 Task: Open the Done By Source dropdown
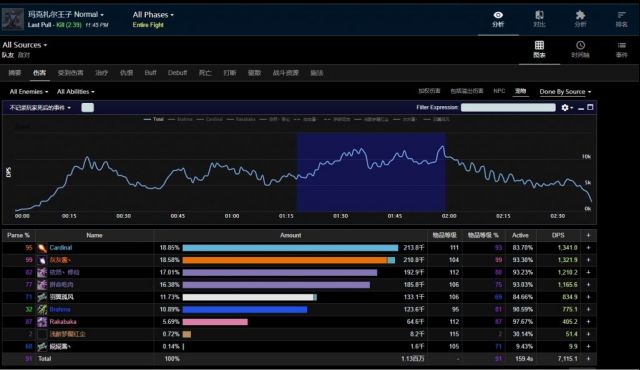565,92
